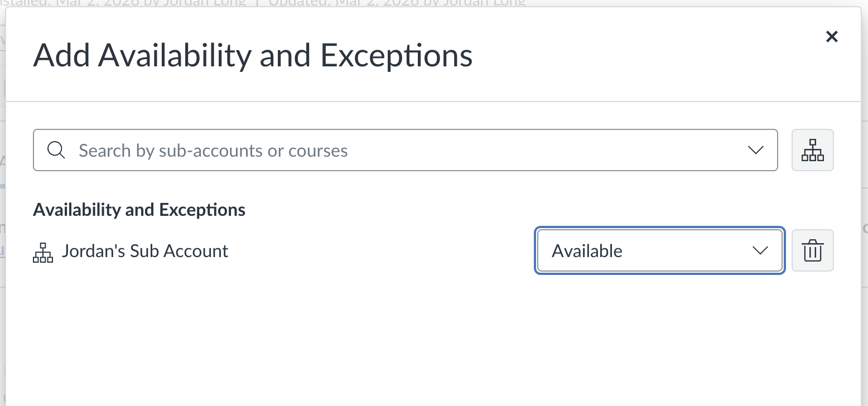
Task: Change availability status for Jordan's Sub Account
Action: tap(659, 250)
